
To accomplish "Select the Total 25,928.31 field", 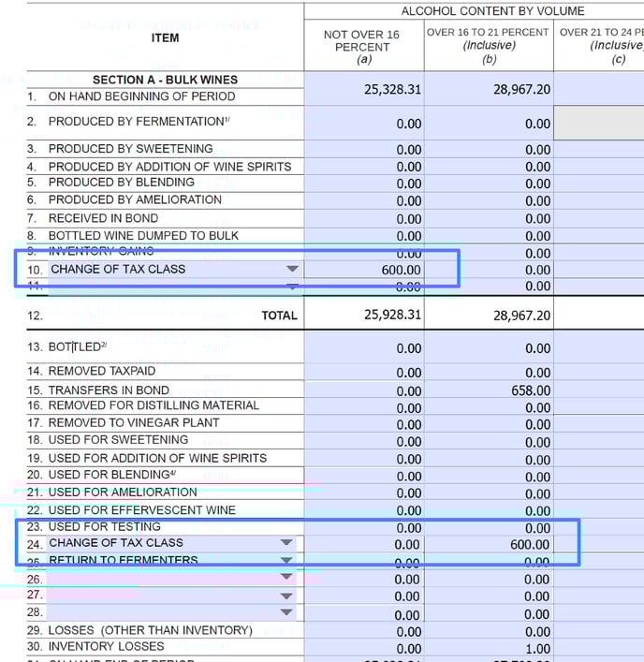I will pos(364,315).
